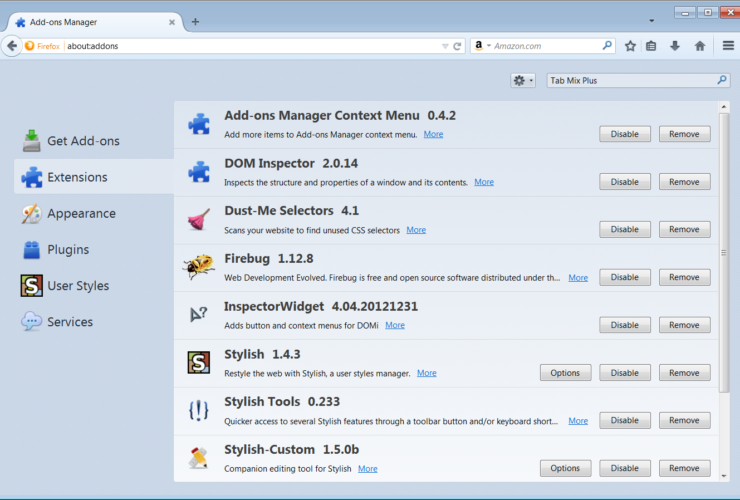This screenshot has height=500, width=740.
Task: Open More link for DOM Inspector
Action: [484, 182]
